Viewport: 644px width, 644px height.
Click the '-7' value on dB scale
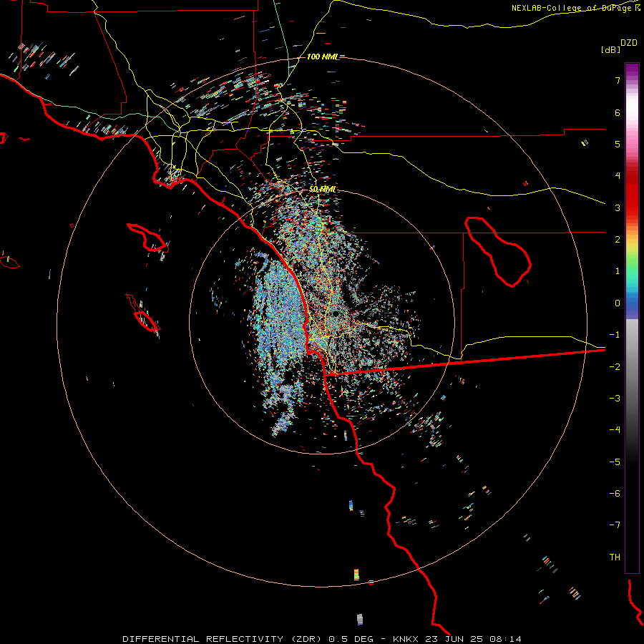[x=615, y=525]
